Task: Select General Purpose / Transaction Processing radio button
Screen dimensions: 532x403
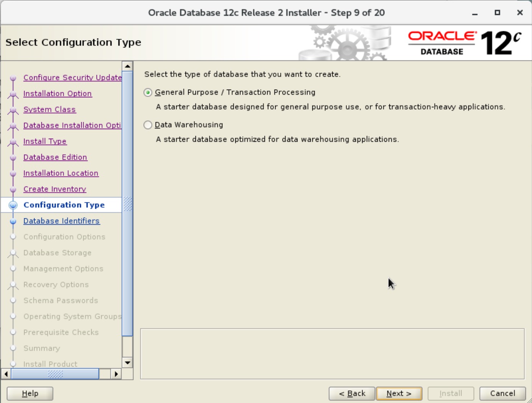Action: click(x=148, y=92)
